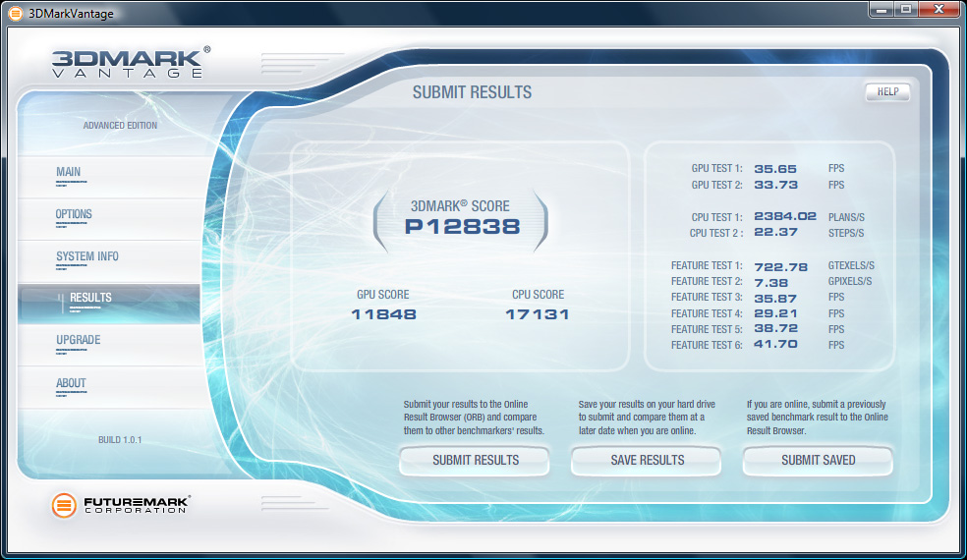967x560 pixels.
Task: Click the Feature Test 1 label
Action: (x=707, y=266)
